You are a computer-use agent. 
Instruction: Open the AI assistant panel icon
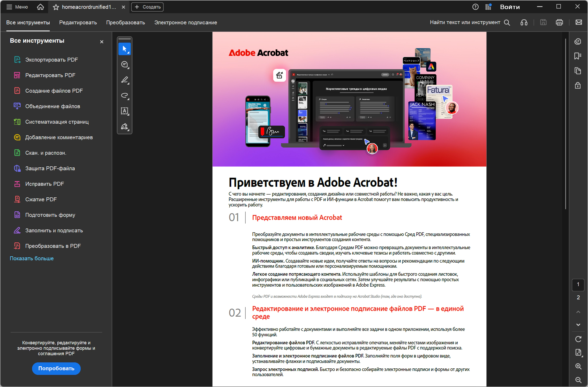tap(578, 42)
